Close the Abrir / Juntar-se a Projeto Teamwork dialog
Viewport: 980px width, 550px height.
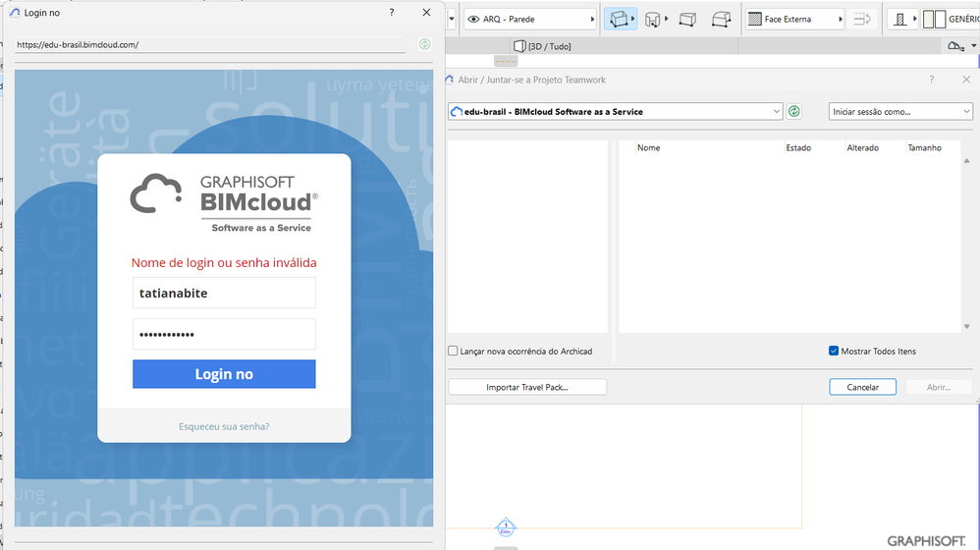[x=966, y=80]
